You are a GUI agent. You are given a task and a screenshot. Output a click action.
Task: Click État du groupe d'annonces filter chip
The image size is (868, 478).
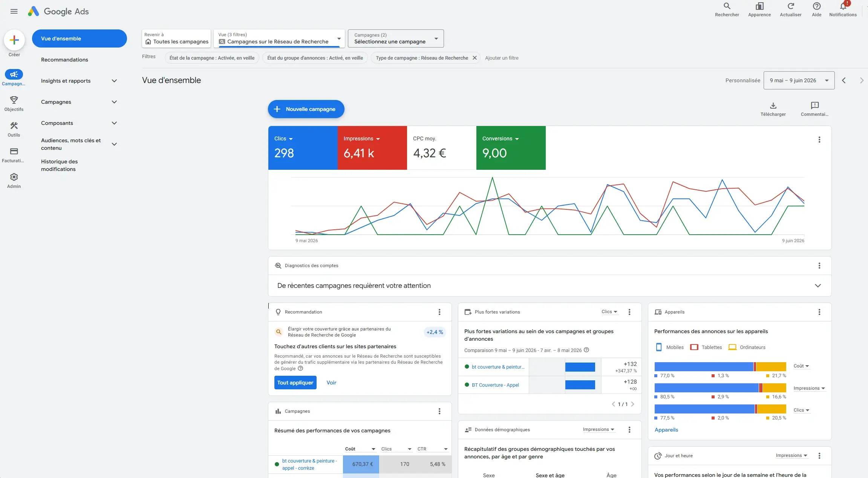point(315,58)
